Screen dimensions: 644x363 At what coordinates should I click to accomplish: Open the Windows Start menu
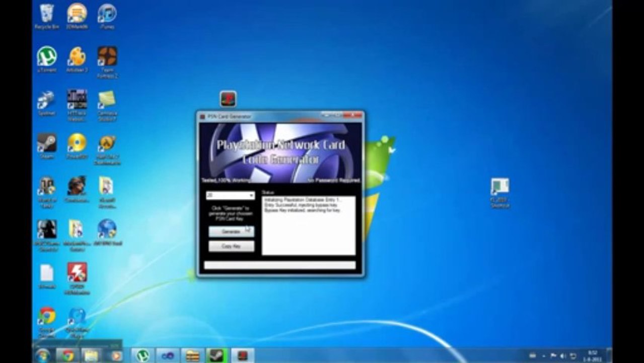tap(42, 355)
